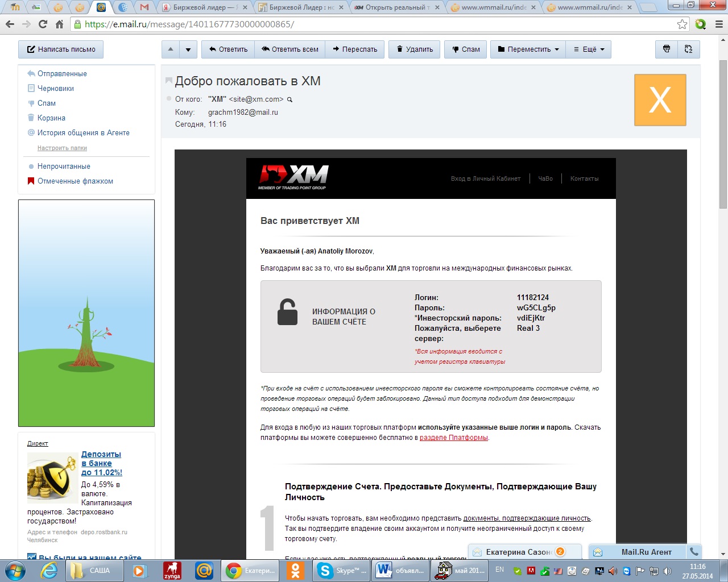Open the май 201 taskbar window
Screen dimensions: 728x582
click(460, 570)
